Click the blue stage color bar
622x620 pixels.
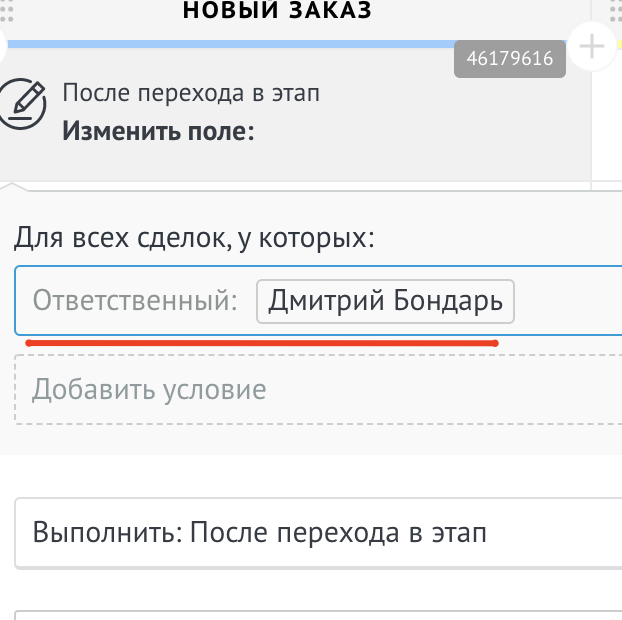point(230,44)
